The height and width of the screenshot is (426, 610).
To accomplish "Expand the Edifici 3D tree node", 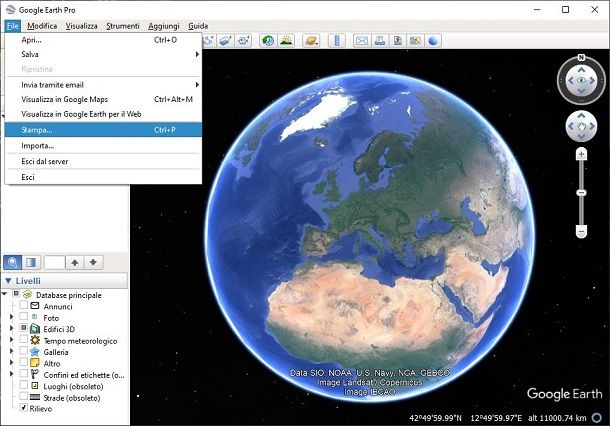I will pos(12,328).
